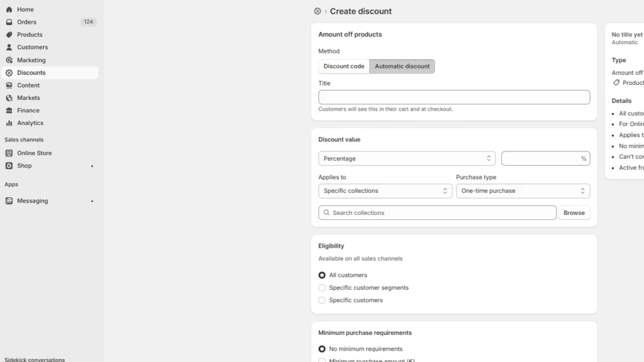Viewport: 644px width, 362px height.
Task: Choose Specific customer segments eligibility
Action: pos(321,287)
